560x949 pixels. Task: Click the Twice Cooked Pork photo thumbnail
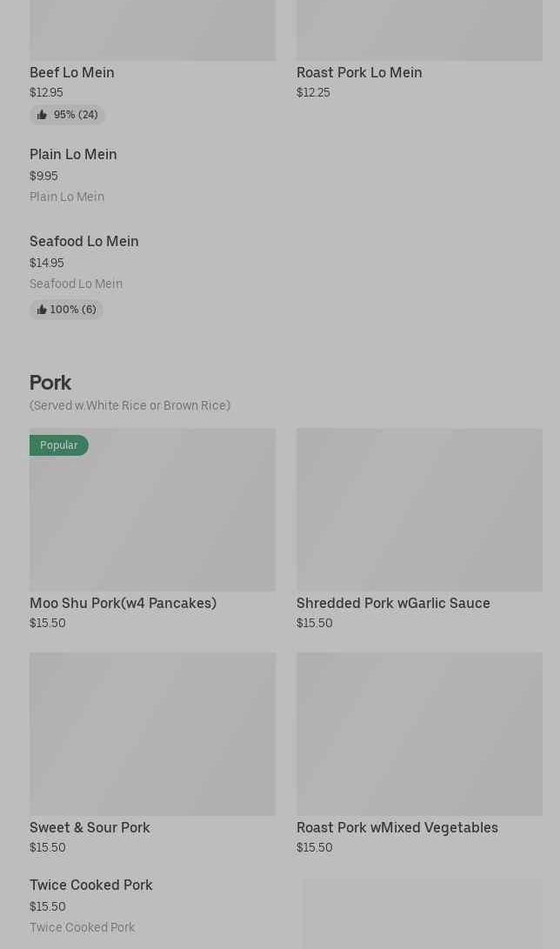(x=422, y=913)
